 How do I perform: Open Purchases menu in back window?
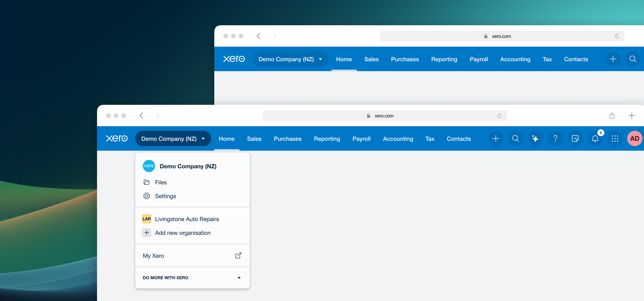405,59
